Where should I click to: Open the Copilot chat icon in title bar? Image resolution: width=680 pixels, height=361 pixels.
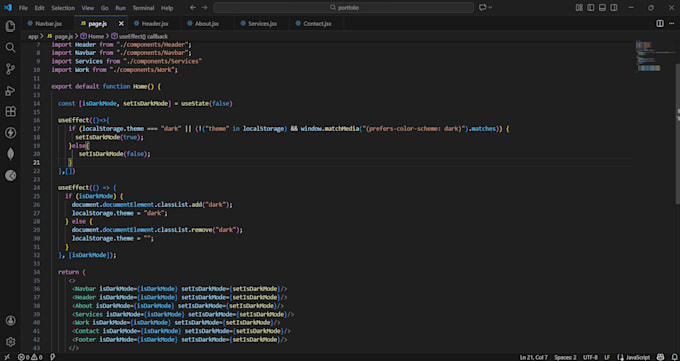pos(482,7)
